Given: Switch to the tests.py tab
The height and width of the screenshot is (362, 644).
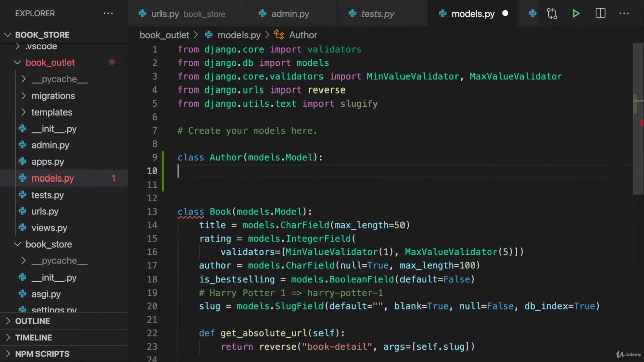Looking at the screenshot, I should click(377, 14).
